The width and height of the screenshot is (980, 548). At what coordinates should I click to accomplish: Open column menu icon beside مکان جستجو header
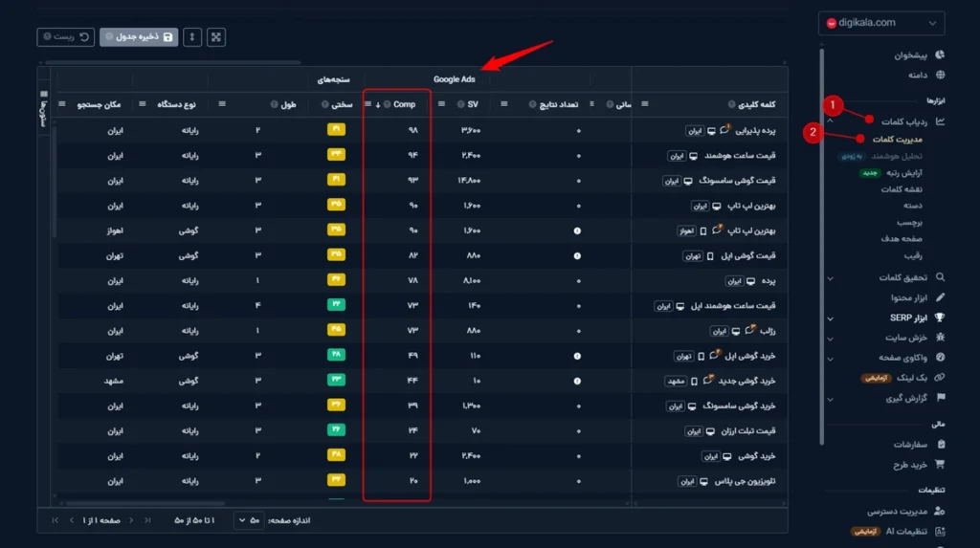coord(61,103)
